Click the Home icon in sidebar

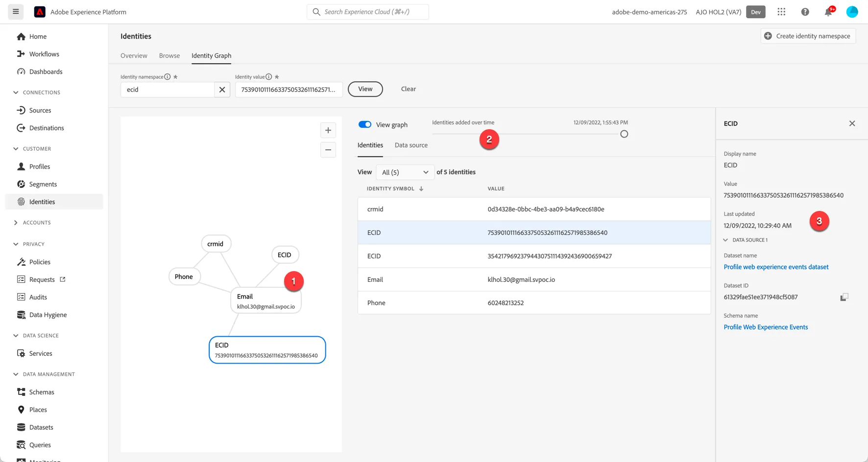tap(21, 37)
